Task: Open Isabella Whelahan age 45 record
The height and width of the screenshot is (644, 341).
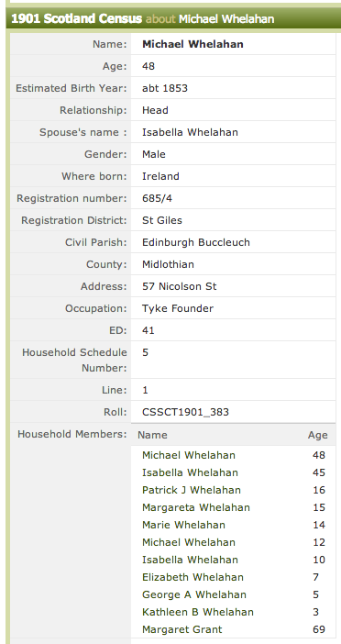Action: coord(190,472)
